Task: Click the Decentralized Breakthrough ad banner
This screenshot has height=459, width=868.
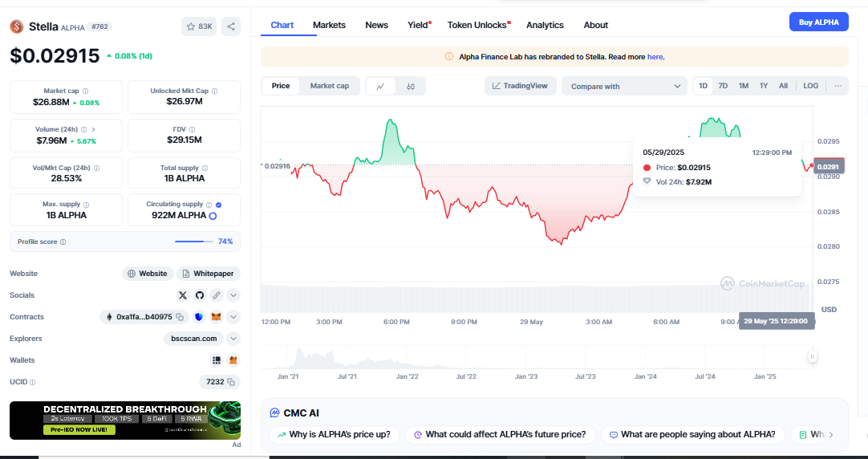Action: click(125, 420)
